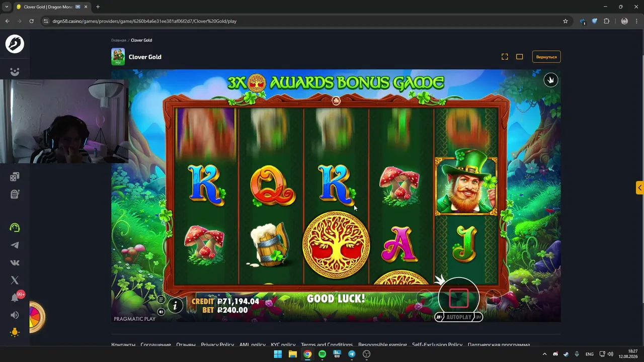
Task: Go to Главная breadcrumb link
Action: 119,40
